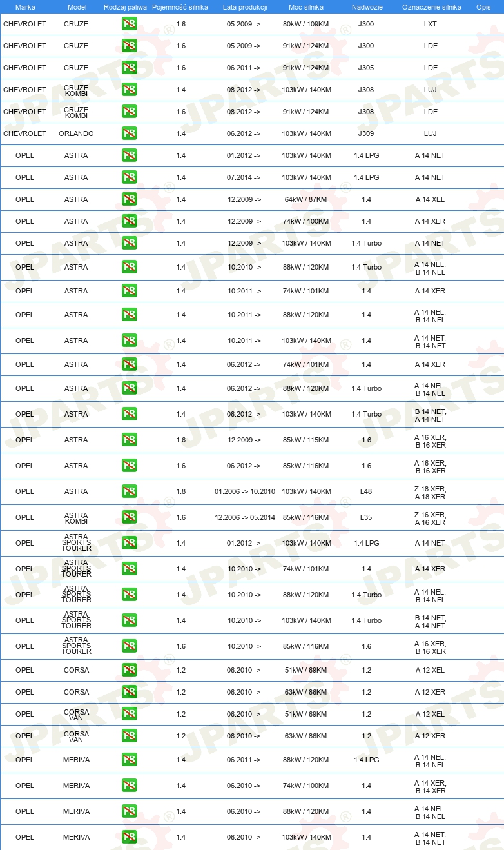
Task: Click the fuel icon in the Astra A 14 XEL row's neighbor 74kW/100KM Astra
Action: tap(129, 221)
